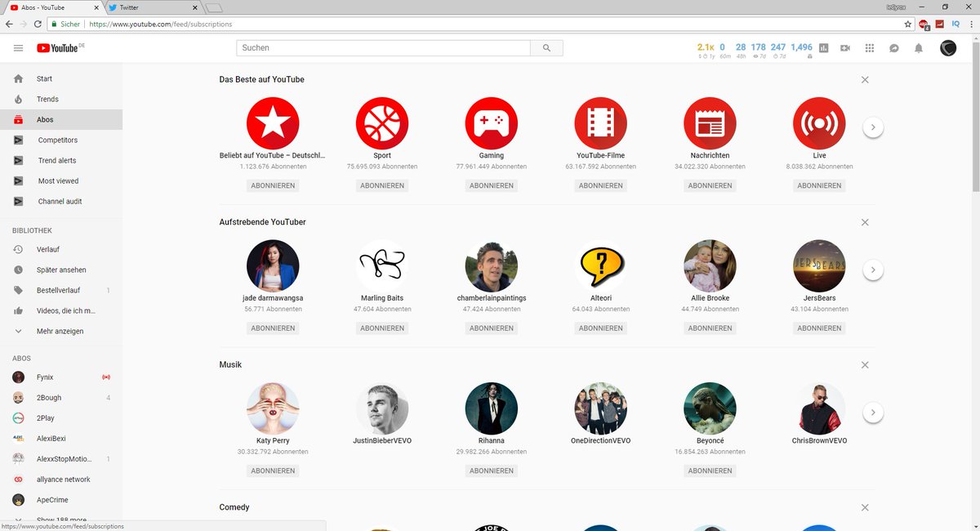Open the Live broadcast channel icon
This screenshot has width=980, height=531.
point(819,123)
